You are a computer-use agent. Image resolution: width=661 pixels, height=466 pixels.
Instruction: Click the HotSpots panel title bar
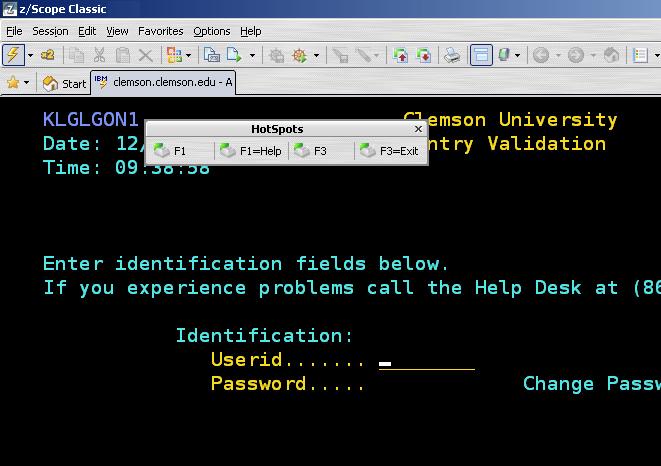tap(277, 129)
